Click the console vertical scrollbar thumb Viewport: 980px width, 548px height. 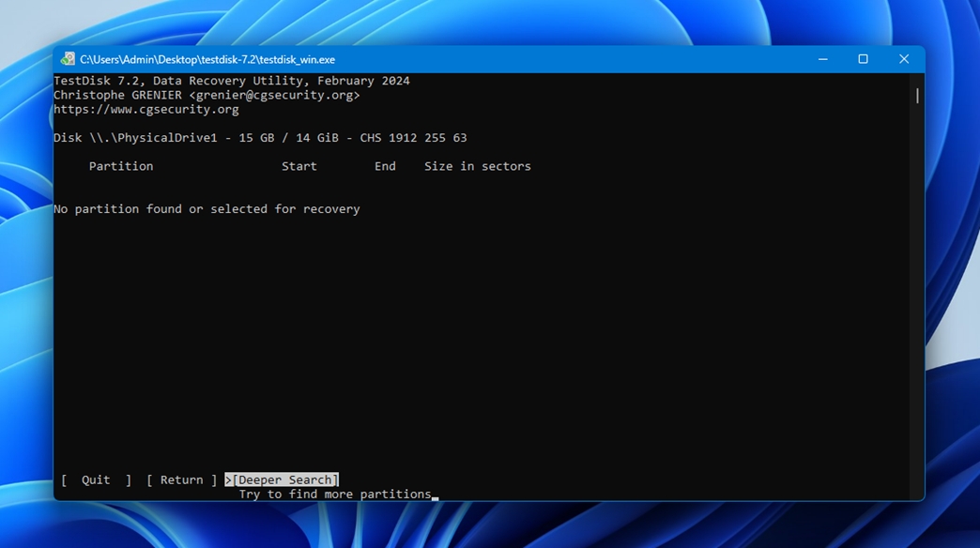917,96
